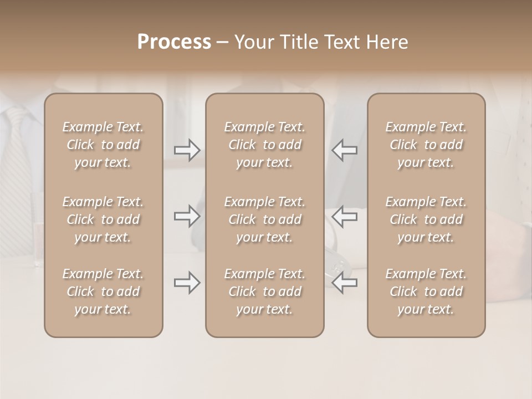
Task: Edit bottom Example Text in center column
Action: pyautogui.click(x=265, y=291)
